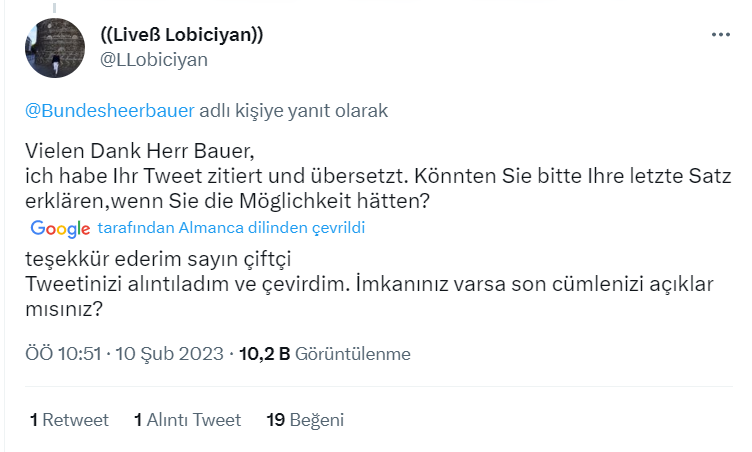Visit the @Bundesheerbauer mention
This screenshot has height=452, width=752.
click(x=110, y=110)
